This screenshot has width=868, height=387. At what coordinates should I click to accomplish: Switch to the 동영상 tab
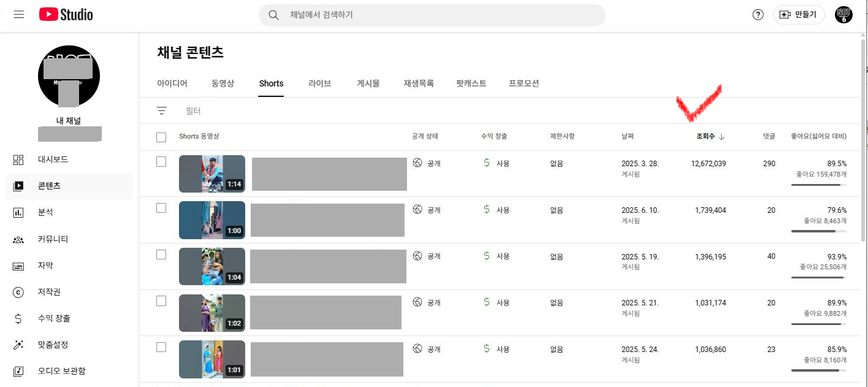[223, 83]
